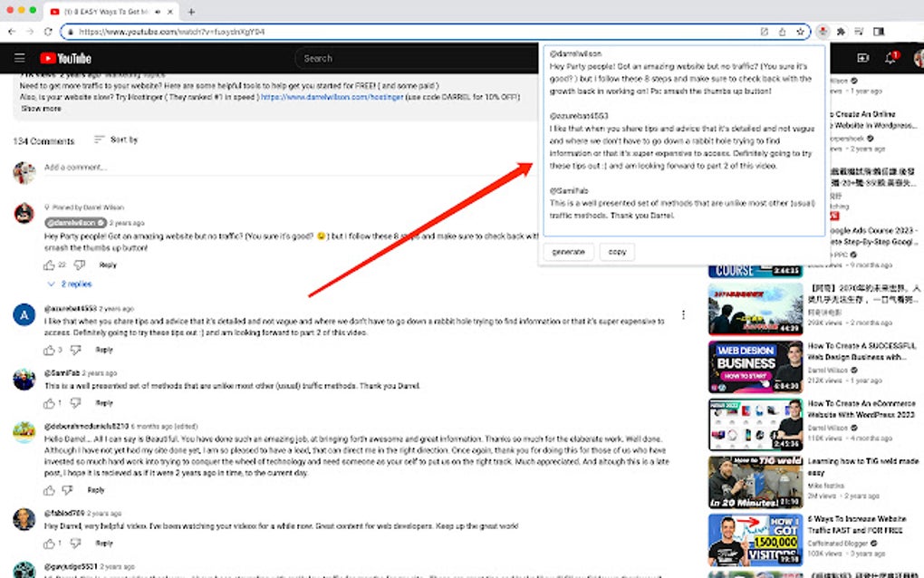Image resolution: width=924 pixels, height=578 pixels.
Task: Open 'How To Create A SUCCESSFUL Web Design Business' title
Action: 861,352
